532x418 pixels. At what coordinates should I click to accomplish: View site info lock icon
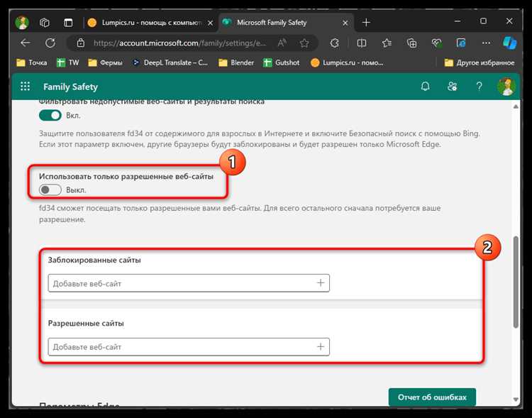pos(80,43)
